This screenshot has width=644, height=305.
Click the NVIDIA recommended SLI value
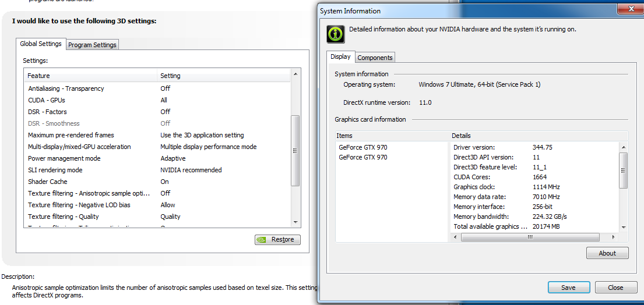pos(191,170)
